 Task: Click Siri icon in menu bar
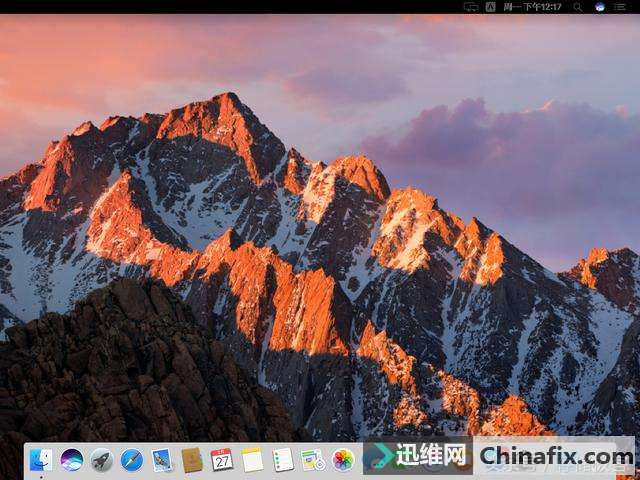click(x=600, y=7)
